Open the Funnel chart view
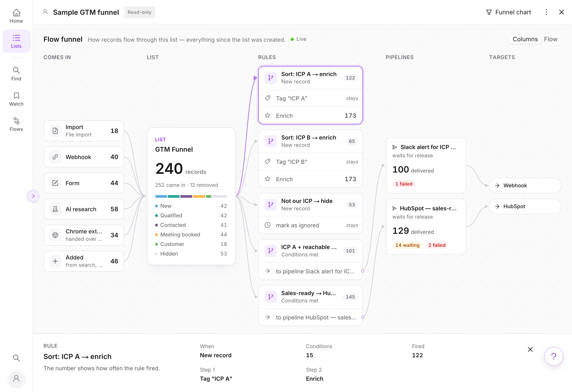The height and width of the screenshot is (392, 572). [509, 12]
